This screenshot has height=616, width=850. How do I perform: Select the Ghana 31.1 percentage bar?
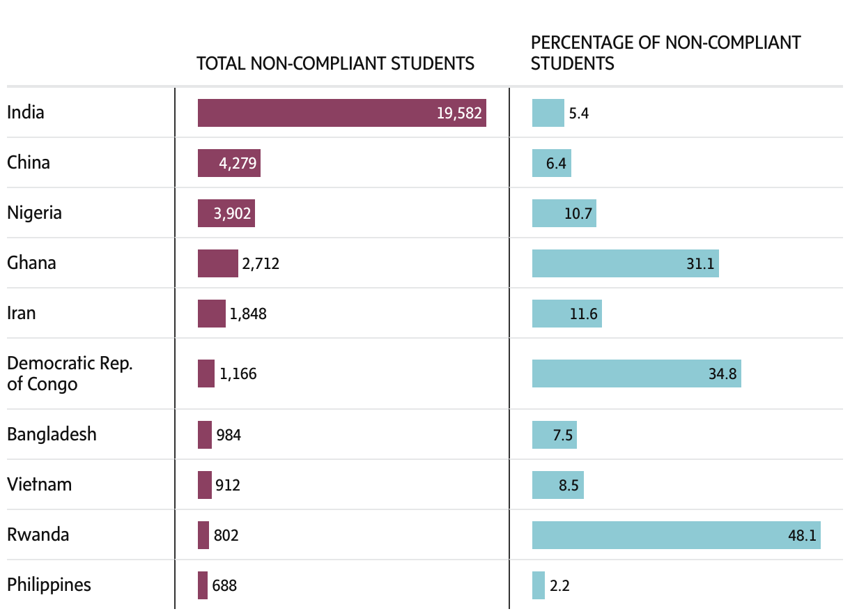point(625,263)
